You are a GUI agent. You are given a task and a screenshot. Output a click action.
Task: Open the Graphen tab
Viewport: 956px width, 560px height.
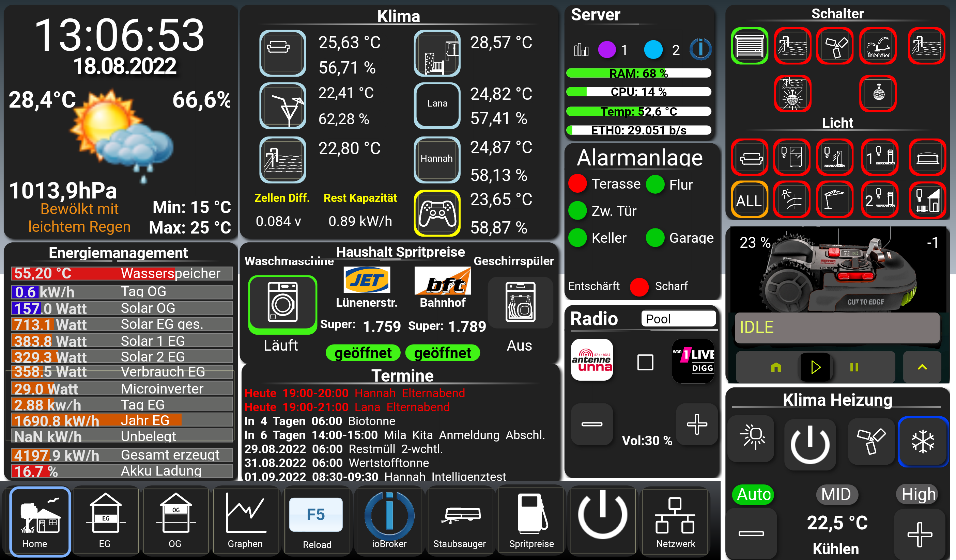[245, 521]
